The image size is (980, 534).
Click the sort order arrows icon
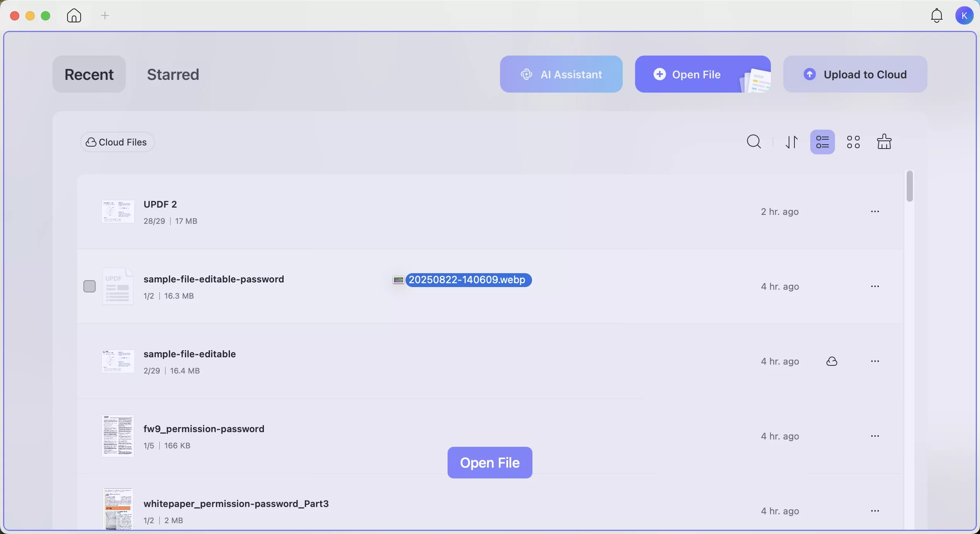pos(792,142)
